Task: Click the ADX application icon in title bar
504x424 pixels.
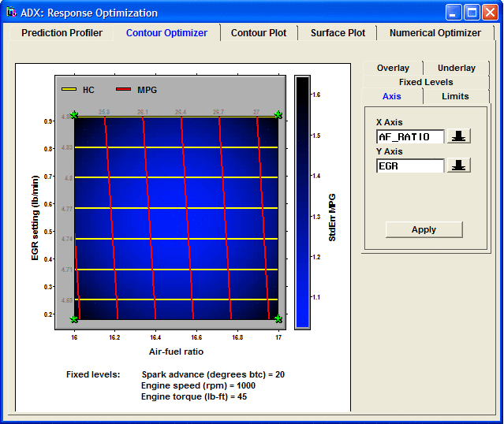Action: tap(12, 12)
